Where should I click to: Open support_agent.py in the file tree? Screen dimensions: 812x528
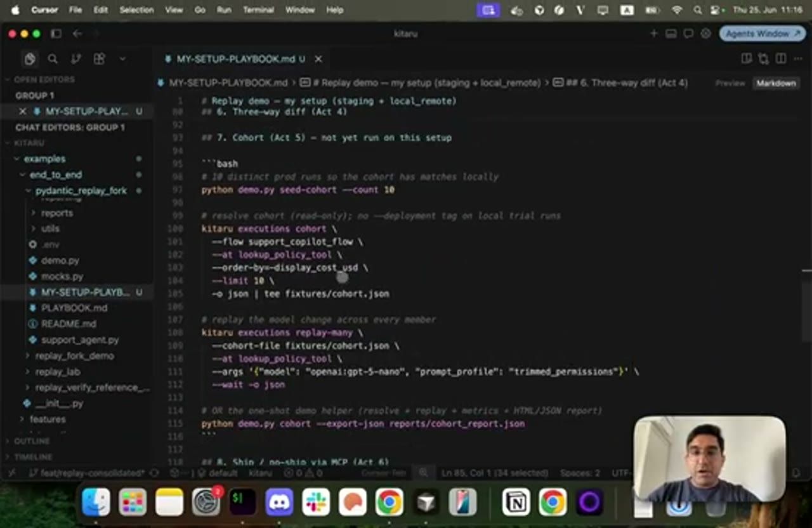(80, 340)
